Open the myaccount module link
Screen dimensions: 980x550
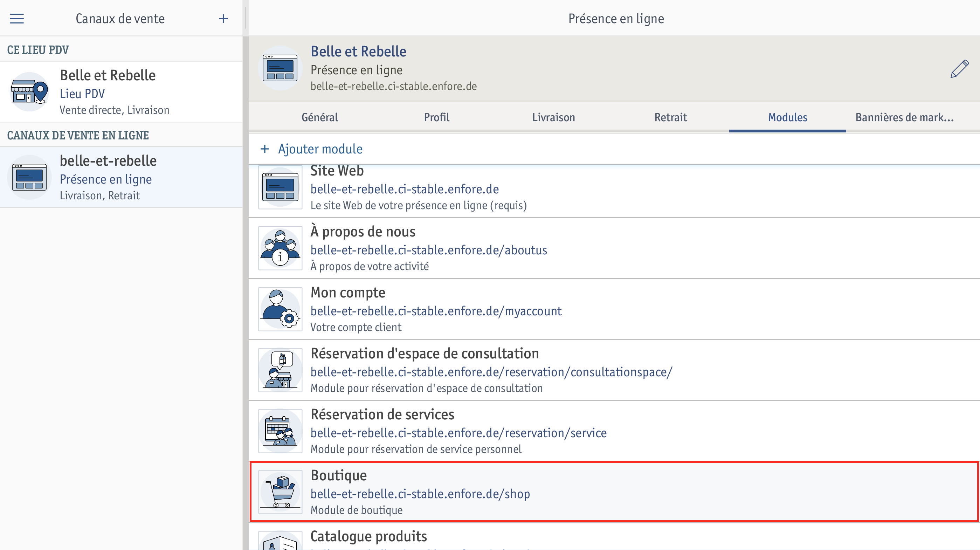tap(436, 311)
